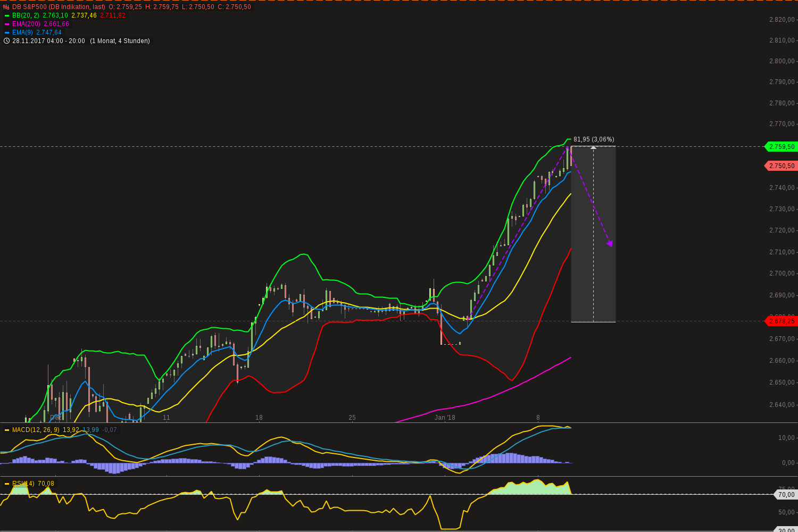Click the MACD signal value 13,99

coord(90,430)
